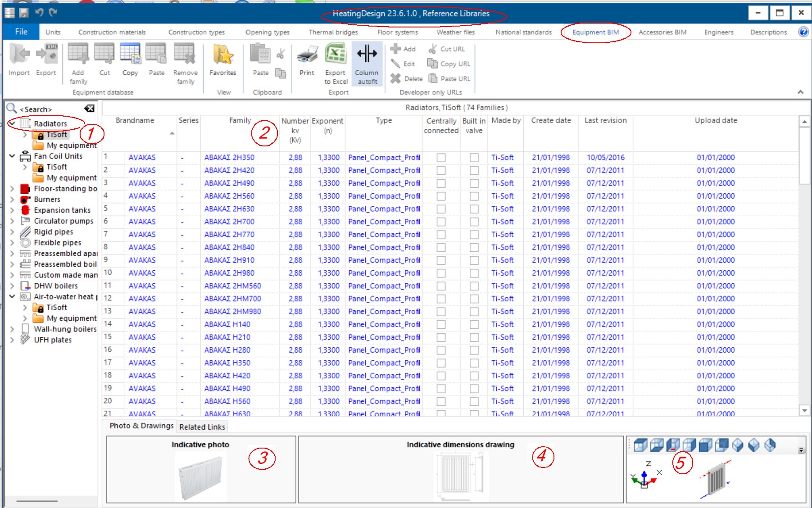
Task: Open the Weather files tab
Action: [455, 32]
